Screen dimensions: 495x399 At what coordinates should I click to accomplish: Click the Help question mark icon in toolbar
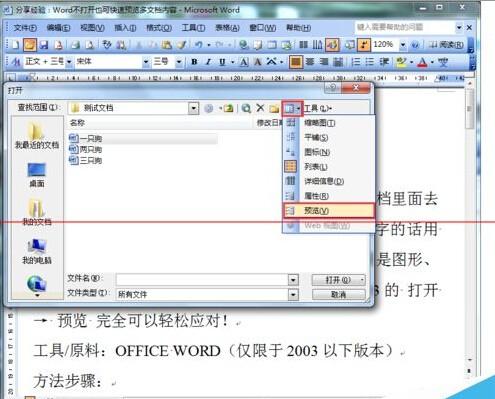[x=415, y=45]
